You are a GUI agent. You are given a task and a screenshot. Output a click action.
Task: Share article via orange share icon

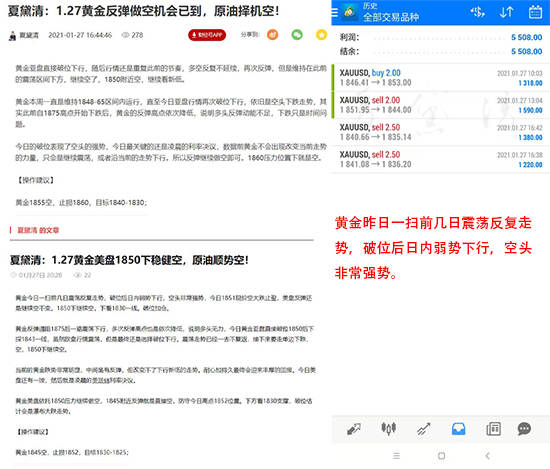(273, 35)
